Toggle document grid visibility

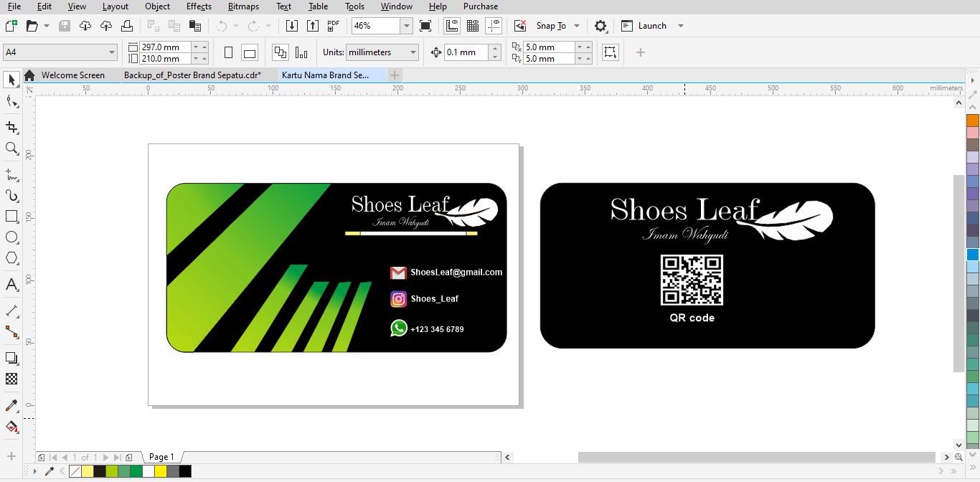[471, 26]
